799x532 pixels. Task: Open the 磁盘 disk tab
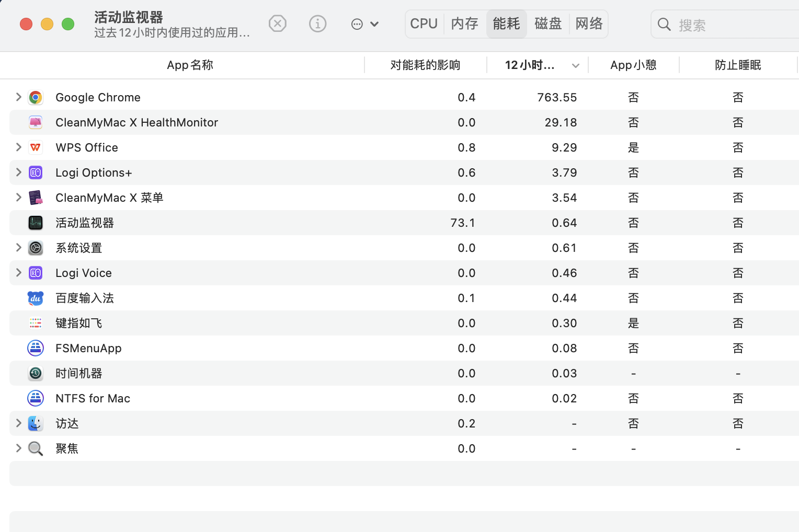point(547,24)
